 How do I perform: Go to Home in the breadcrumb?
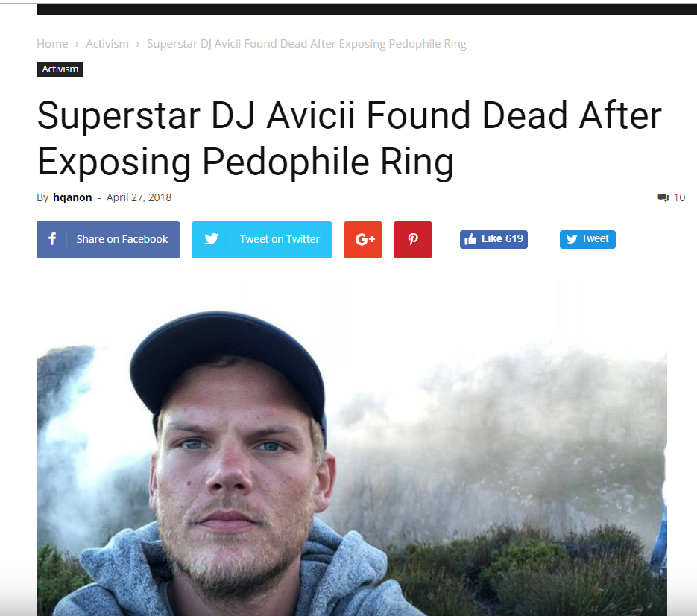click(52, 44)
